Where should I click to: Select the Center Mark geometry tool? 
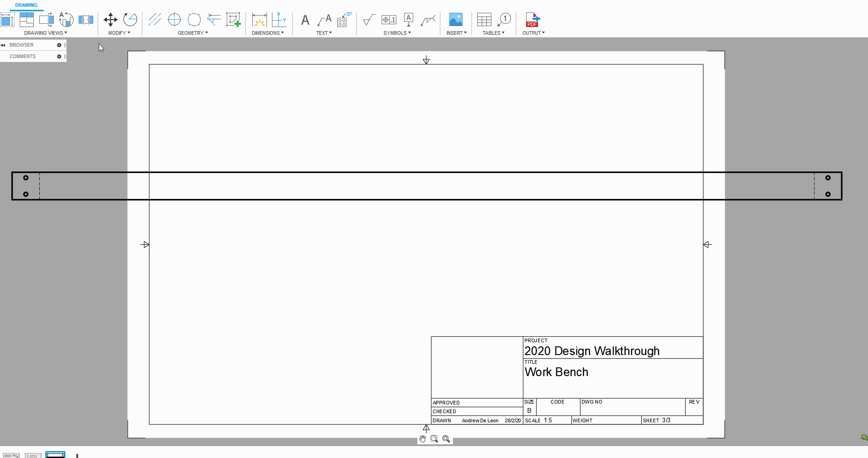click(174, 20)
